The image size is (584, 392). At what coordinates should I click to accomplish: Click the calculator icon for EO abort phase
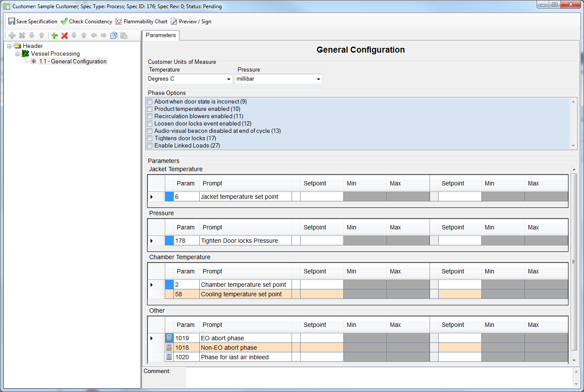pos(169,338)
